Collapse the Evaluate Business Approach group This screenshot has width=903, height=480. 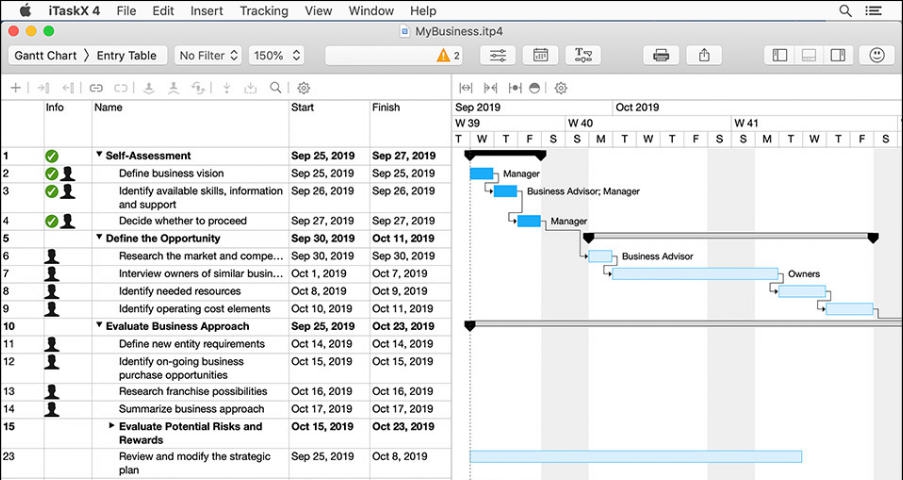(x=99, y=325)
